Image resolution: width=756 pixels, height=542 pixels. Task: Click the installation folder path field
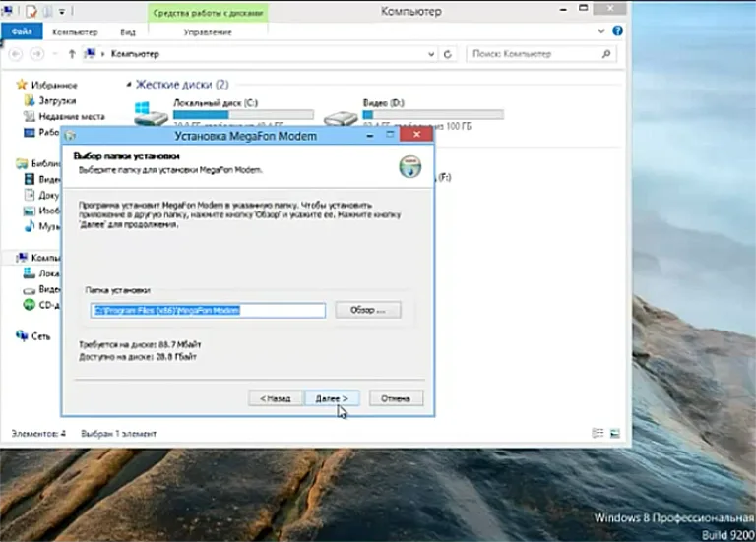coord(208,310)
